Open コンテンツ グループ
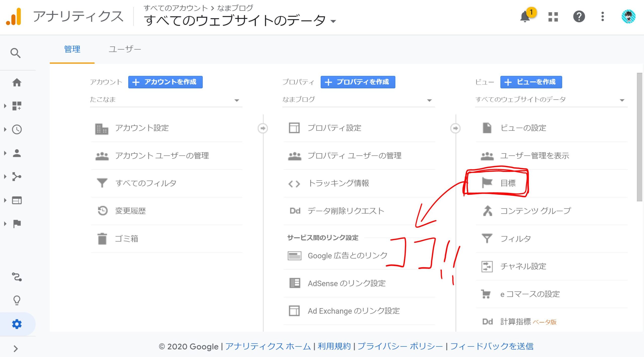 click(552, 211)
